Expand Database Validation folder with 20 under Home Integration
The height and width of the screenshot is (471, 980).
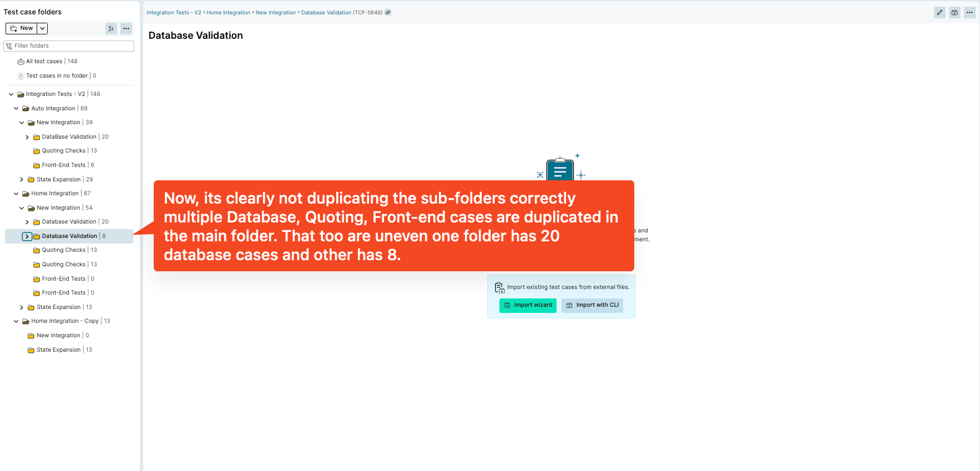tap(27, 222)
